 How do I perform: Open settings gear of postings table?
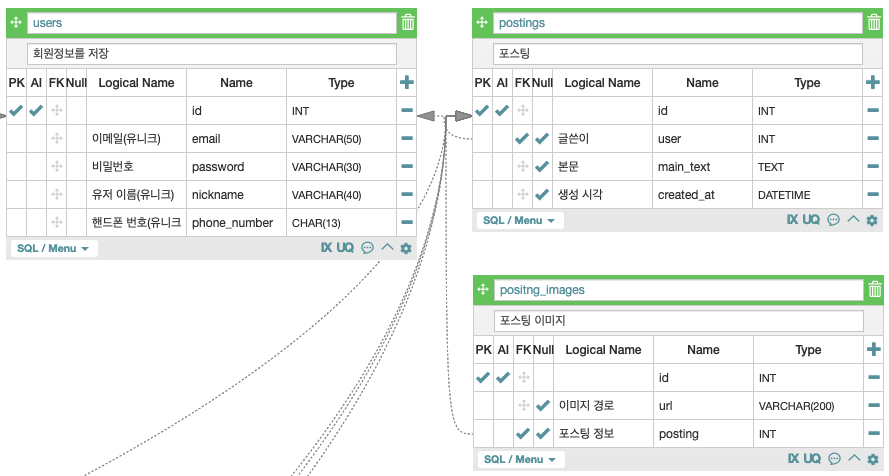[x=872, y=220]
